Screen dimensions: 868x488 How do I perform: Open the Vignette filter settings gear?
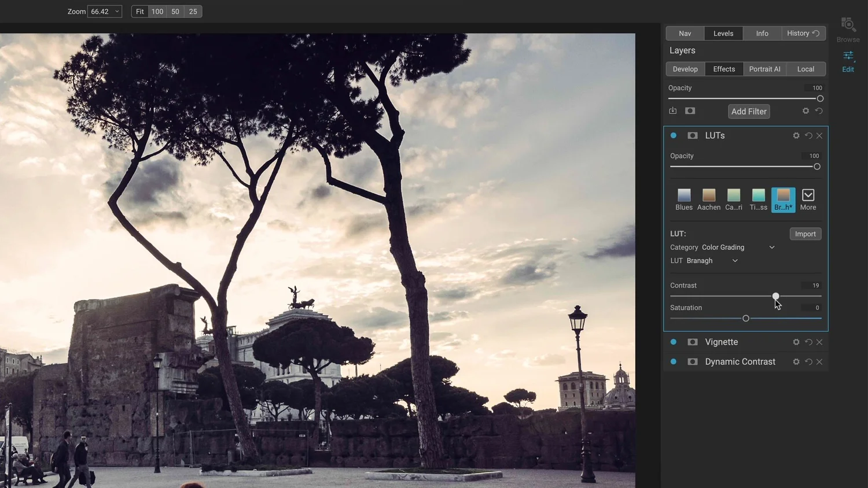(x=796, y=342)
